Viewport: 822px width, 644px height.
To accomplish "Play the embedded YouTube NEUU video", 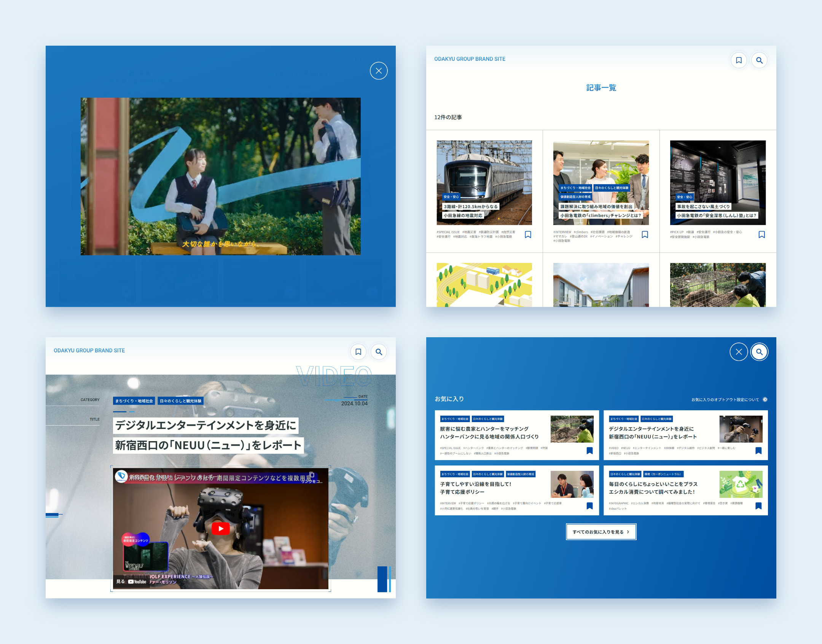I will (221, 528).
